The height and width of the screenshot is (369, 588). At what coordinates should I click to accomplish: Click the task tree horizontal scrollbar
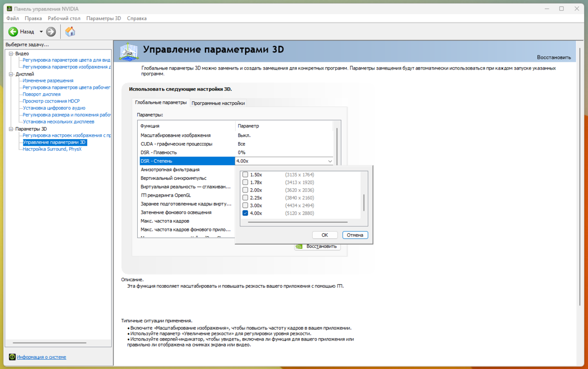(x=49, y=343)
